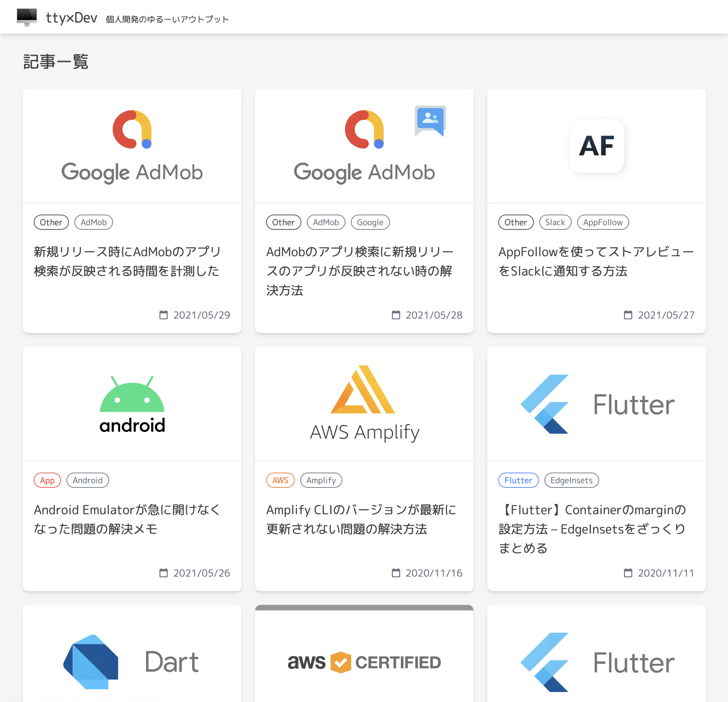728x702 pixels.
Task: Open article 'Android Emulatorが急に開けなくなった問題の解決メモ'
Action: [x=127, y=519]
